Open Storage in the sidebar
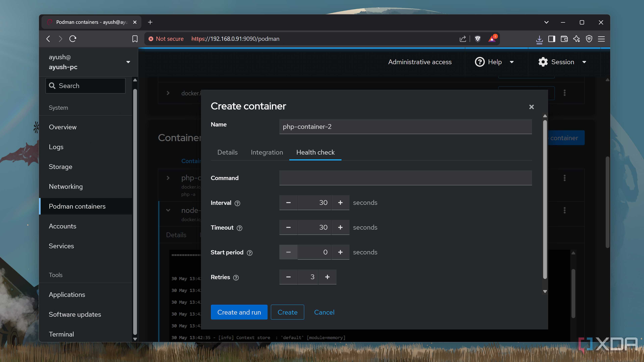Screen dimensions: 644x362 click(x=86, y=167)
